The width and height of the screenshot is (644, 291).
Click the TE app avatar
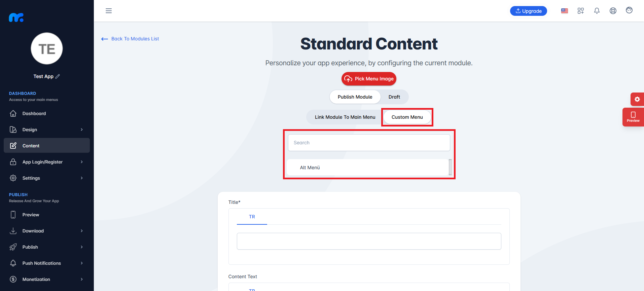[47, 48]
